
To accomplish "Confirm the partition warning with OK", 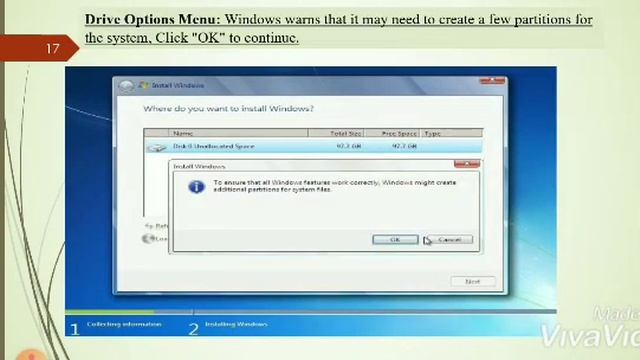I will coord(395,240).
